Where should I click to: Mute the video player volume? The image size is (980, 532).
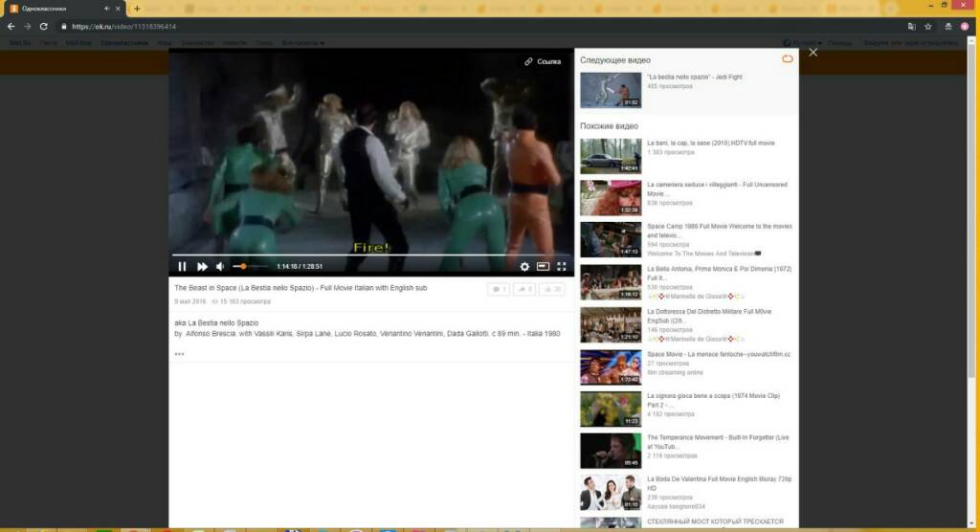tap(220, 267)
